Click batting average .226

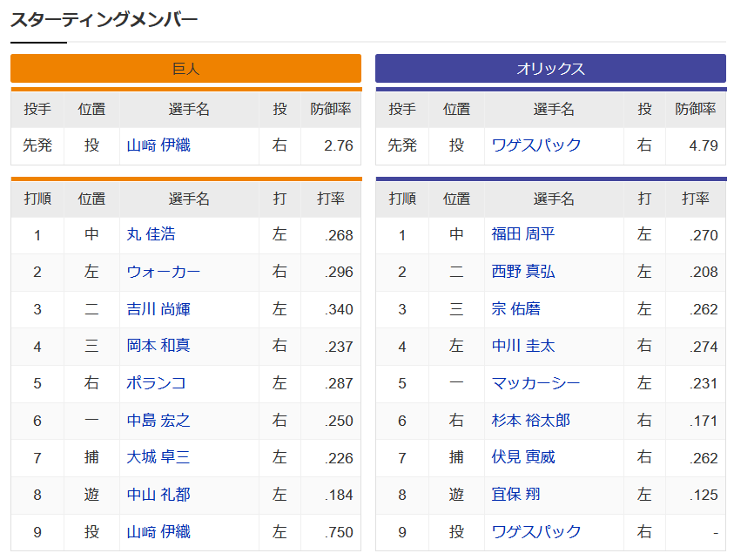point(339,458)
